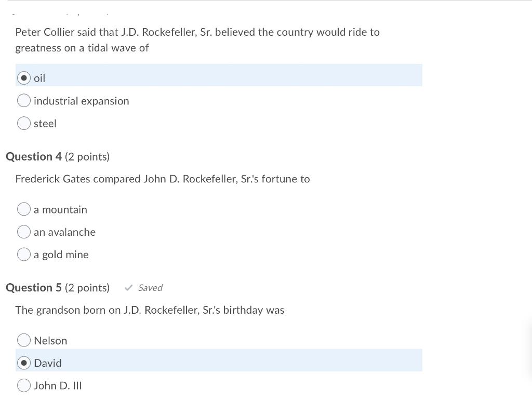The height and width of the screenshot is (400, 532).
Task: Click the Question 5 heading
Action: [x=34, y=287]
